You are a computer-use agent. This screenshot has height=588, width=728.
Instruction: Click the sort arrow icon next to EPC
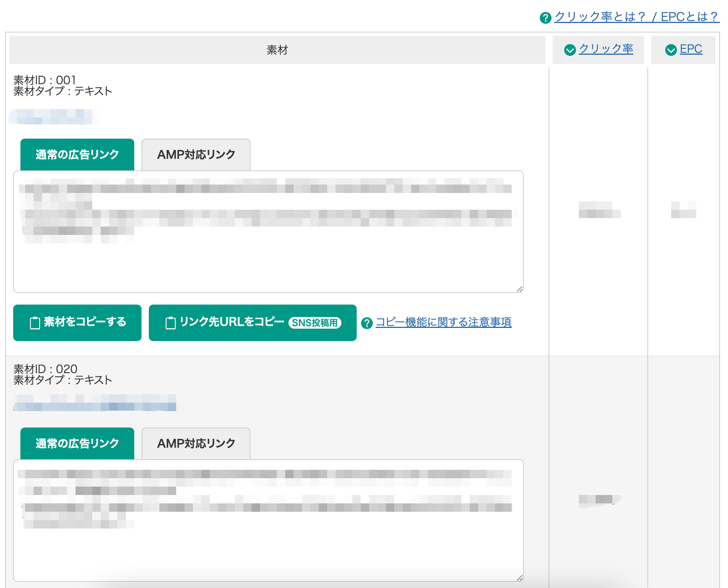pyautogui.click(x=671, y=50)
